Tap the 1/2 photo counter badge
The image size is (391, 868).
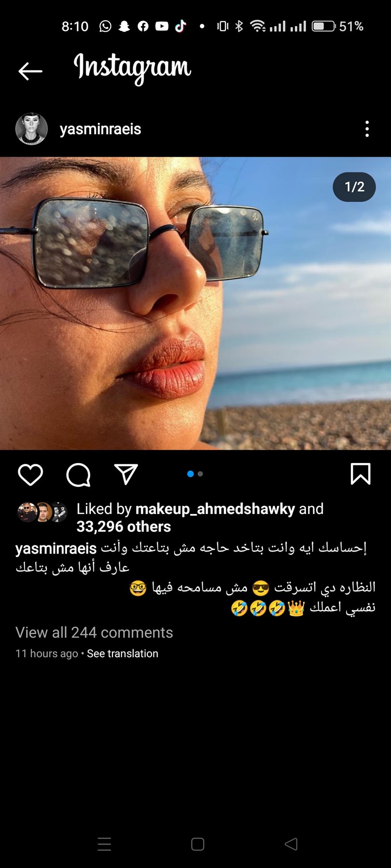[354, 187]
